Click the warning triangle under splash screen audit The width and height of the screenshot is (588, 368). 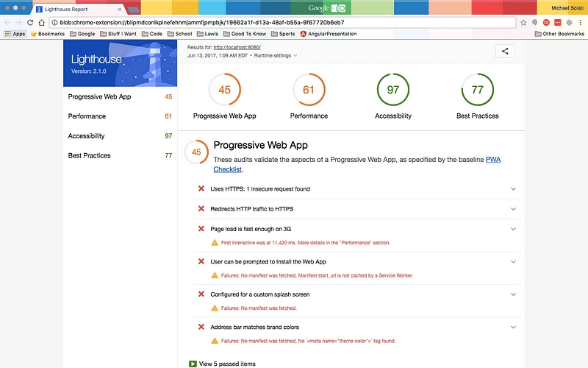(x=215, y=308)
